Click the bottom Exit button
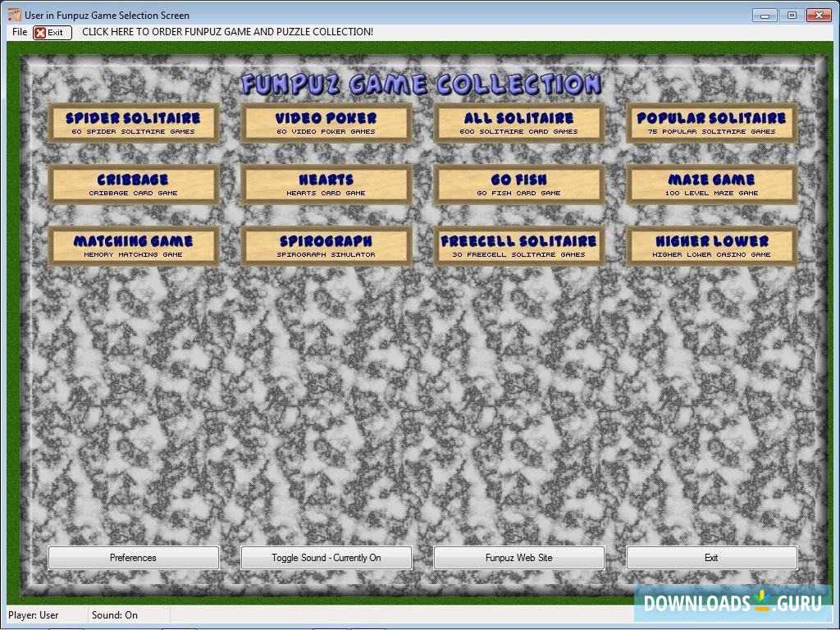The width and height of the screenshot is (840, 630). (x=712, y=558)
